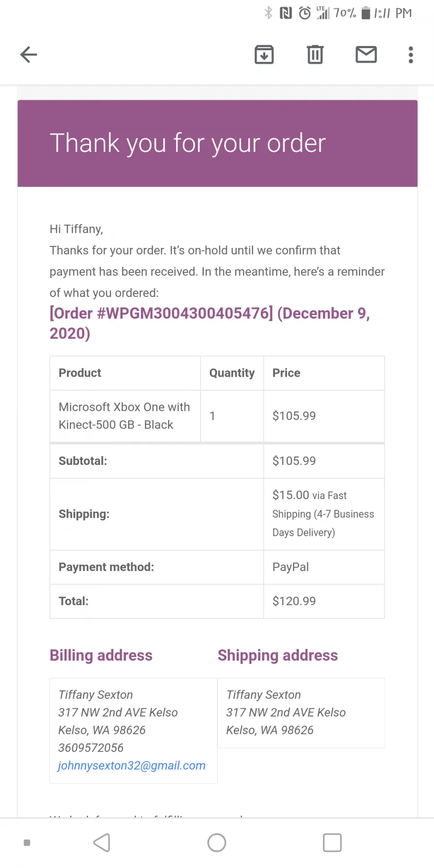Tap the battery status icon

[x=366, y=13]
